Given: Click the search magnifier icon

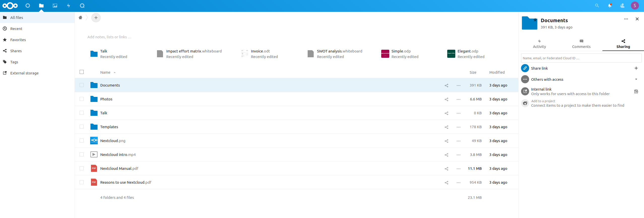Looking at the screenshot, I should click(597, 6).
